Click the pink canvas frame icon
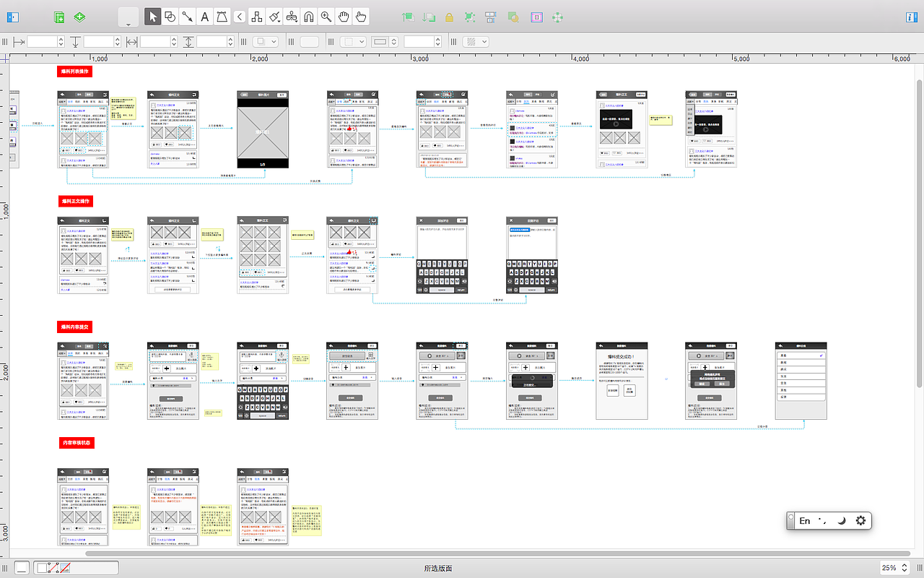 coord(536,17)
